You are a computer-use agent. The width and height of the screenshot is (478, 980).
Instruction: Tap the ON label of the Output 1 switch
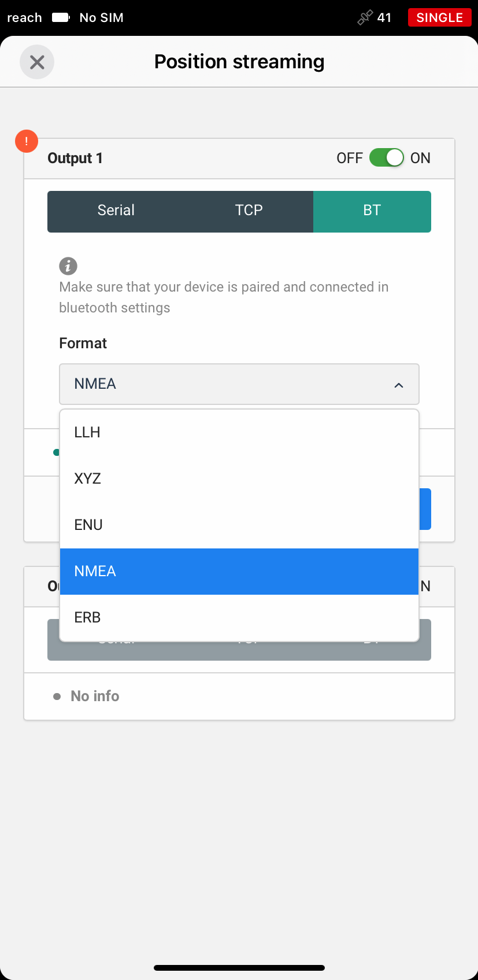click(x=420, y=158)
